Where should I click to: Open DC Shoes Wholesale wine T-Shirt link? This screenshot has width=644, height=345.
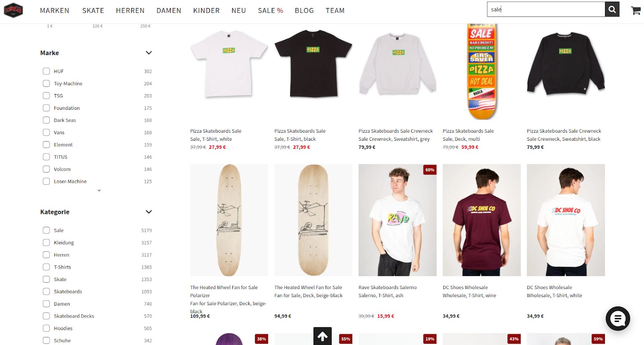pos(469,291)
